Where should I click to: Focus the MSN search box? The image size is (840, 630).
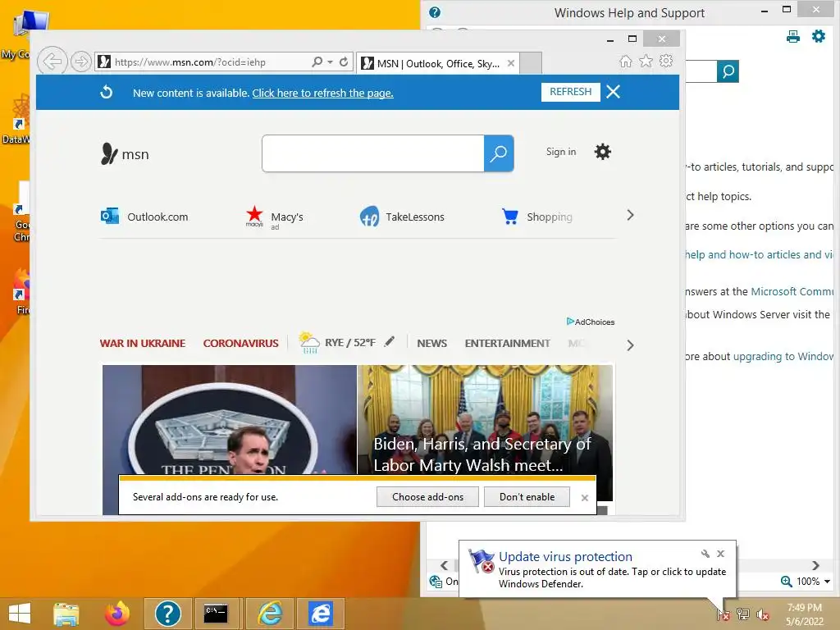coord(373,153)
